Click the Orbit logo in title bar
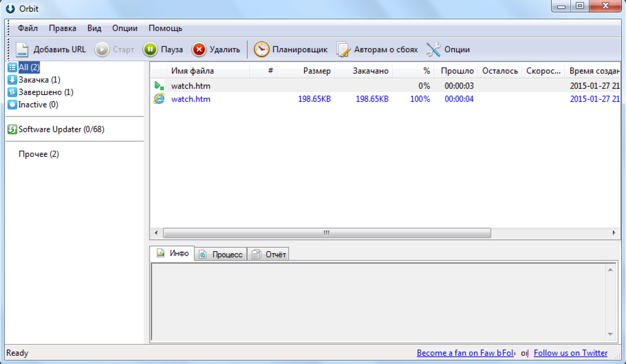 click(x=10, y=8)
